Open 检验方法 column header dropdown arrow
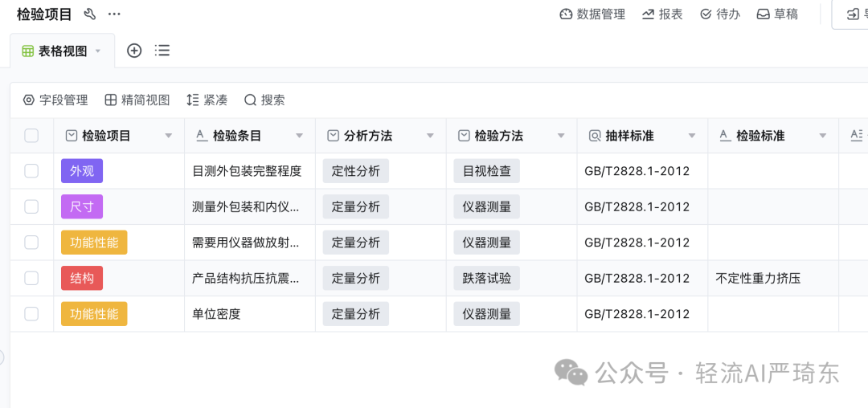Image resolution: width=868 pixels, height=408 pixels. (x=561, y=136)
